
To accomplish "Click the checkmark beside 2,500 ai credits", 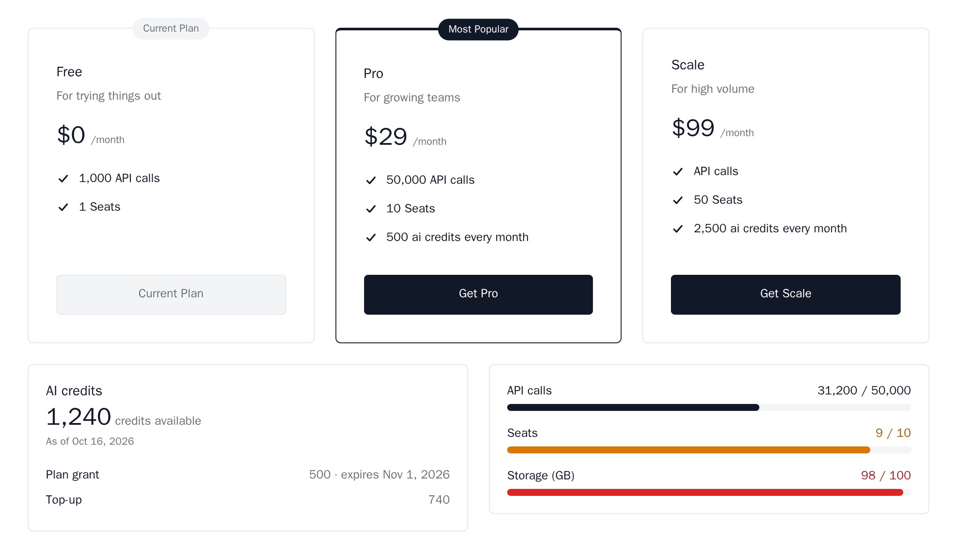I will 678,229.
